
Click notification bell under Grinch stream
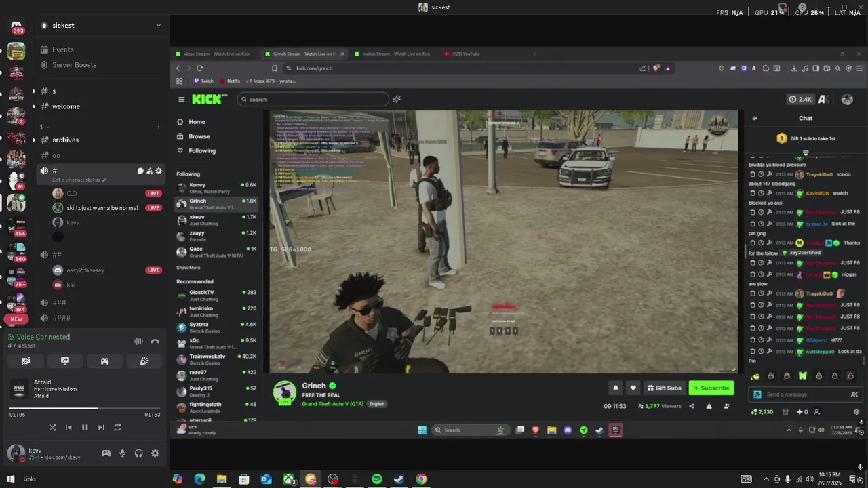pyautogui.click(x=616, y=388)
